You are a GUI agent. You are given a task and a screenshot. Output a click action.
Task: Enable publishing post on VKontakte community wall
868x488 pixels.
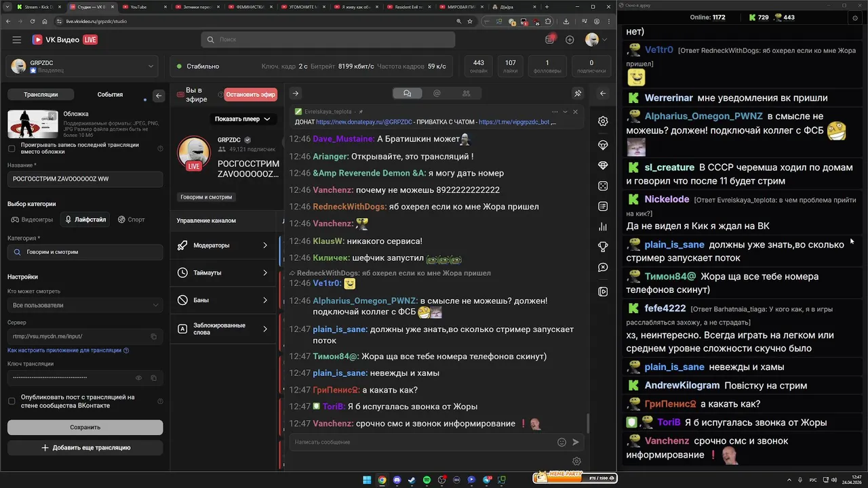coord(12,401)
